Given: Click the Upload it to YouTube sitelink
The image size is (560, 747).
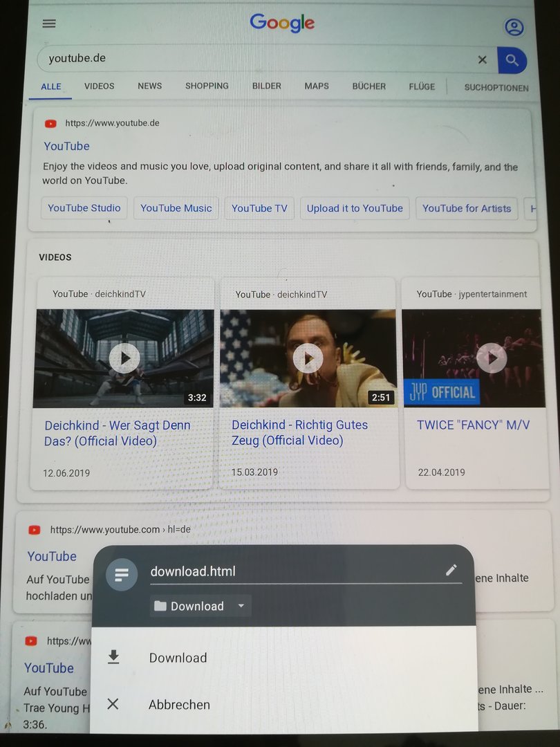Looking at the screenshot, I should coord(355,208).
